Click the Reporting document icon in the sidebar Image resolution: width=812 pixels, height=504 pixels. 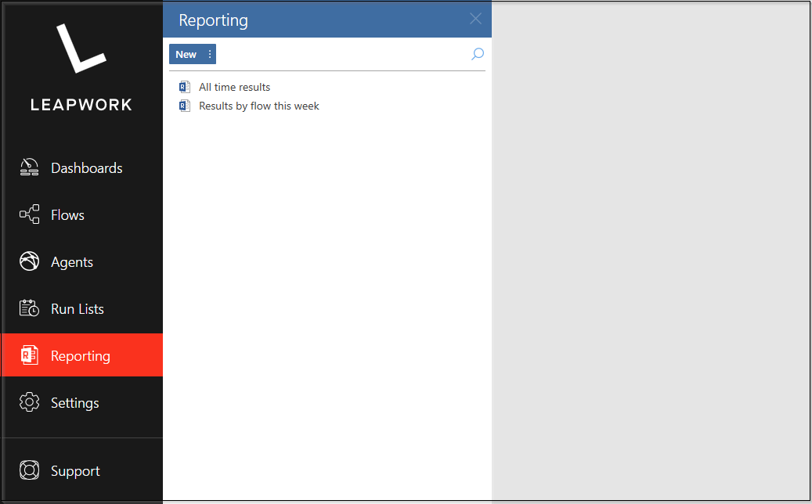point(28,355)
